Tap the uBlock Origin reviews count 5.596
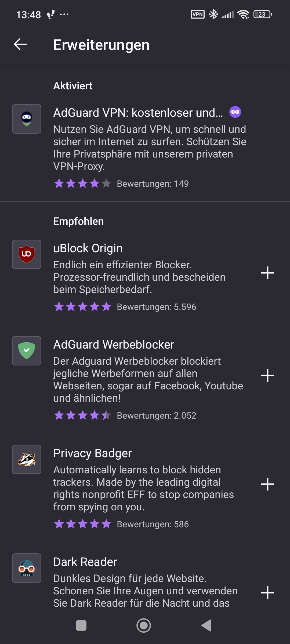290x644 pixels. point(157,307)
